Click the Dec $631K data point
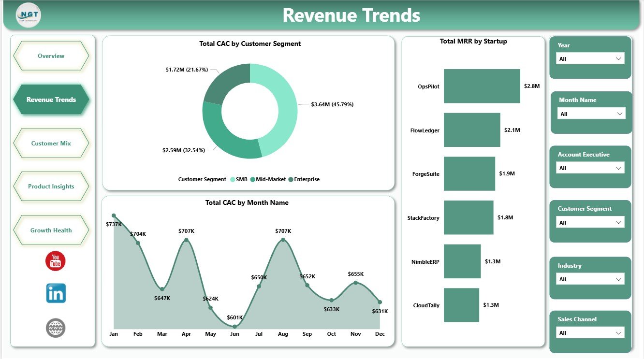 click(x=380, y=302)
